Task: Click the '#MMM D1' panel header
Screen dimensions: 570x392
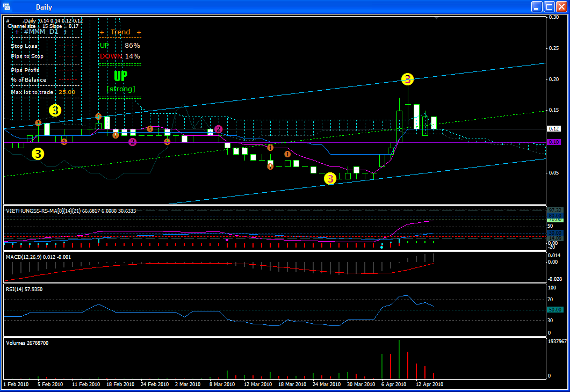Action: 41,32
